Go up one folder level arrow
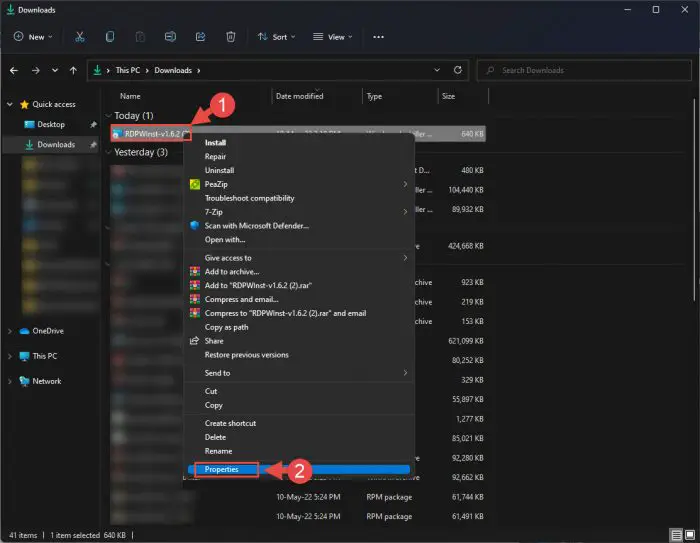 pyautogui.click(x=73, y=70)
